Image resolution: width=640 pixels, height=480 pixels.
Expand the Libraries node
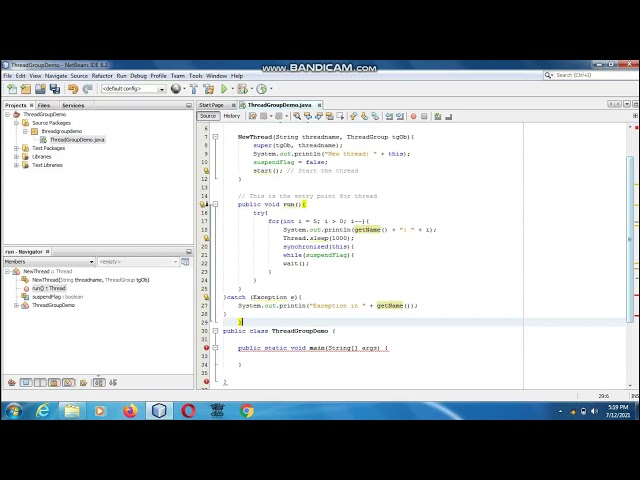(16, 157)
